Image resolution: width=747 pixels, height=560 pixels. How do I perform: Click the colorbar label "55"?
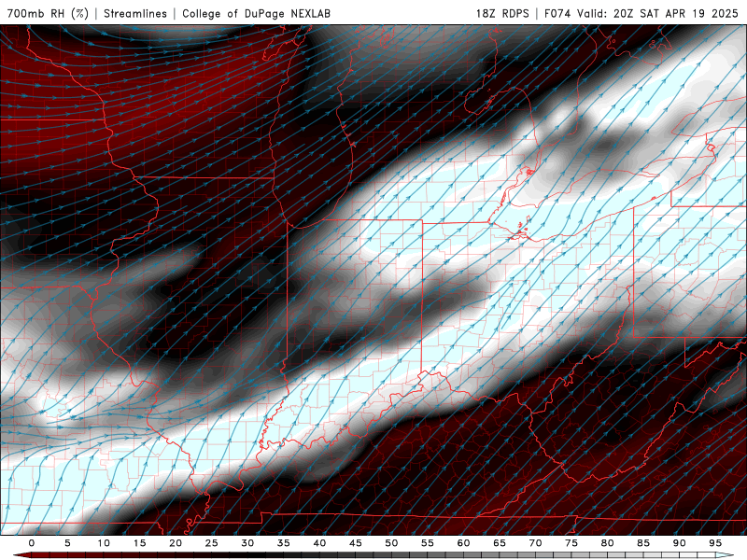[x=428, y=543]
